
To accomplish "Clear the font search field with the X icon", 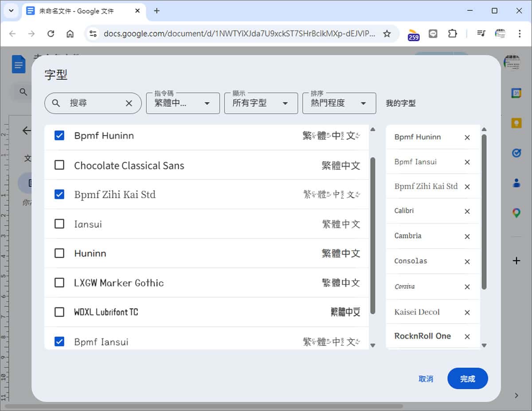I will (129, 103).
